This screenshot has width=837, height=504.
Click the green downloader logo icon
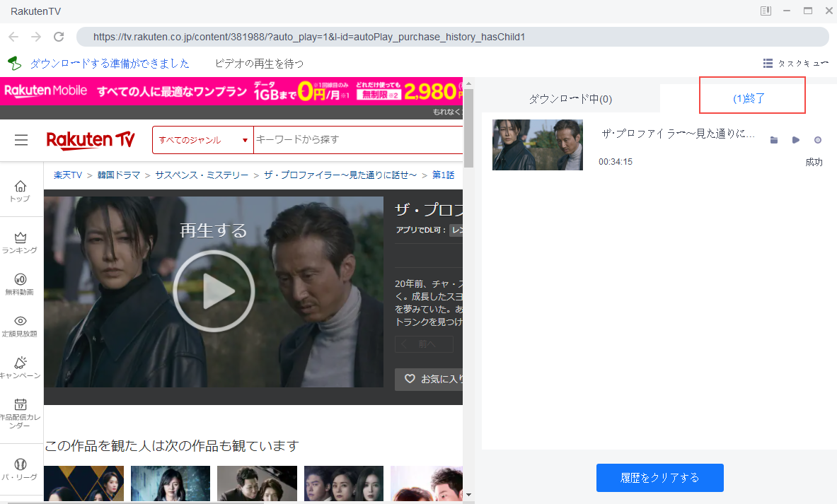(x=14, y=64)
